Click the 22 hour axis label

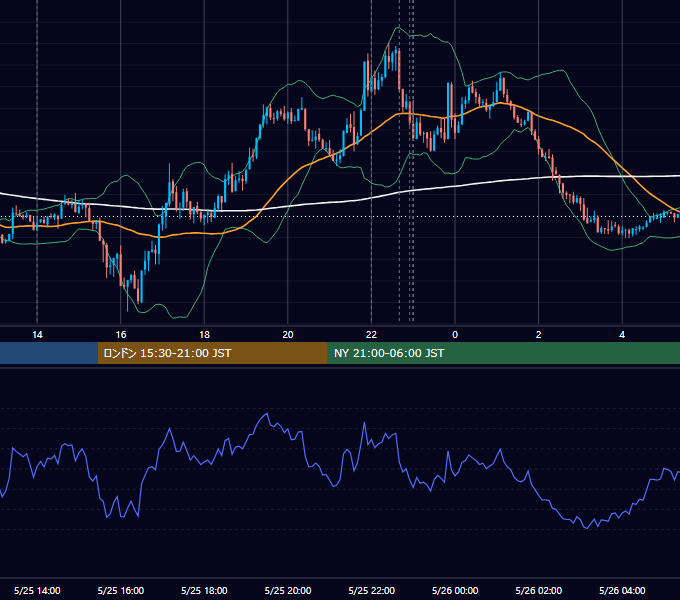371,335
